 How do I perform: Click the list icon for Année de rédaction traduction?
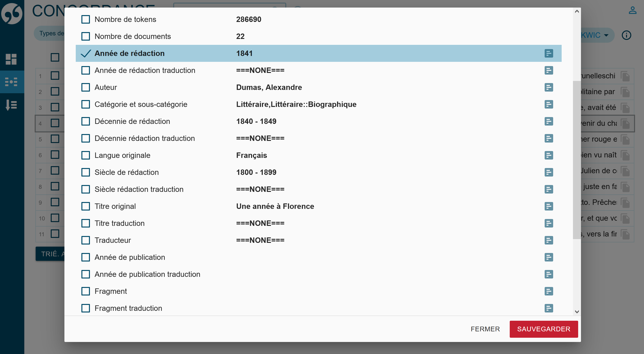pyautogui.click(x=548, y=70)
